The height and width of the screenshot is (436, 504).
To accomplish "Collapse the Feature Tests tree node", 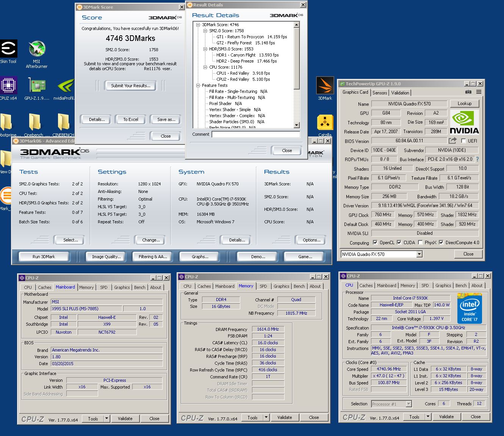I will pyautogui.click(x=198, y=85).
